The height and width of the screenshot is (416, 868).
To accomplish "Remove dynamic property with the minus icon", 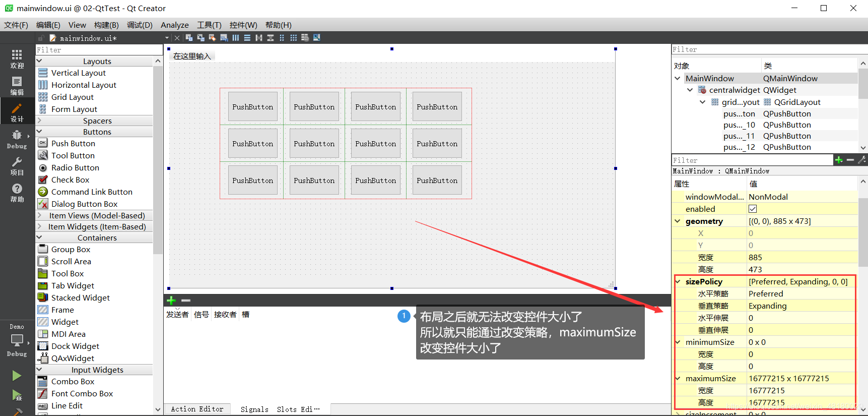I will click(x=850, y=160).
